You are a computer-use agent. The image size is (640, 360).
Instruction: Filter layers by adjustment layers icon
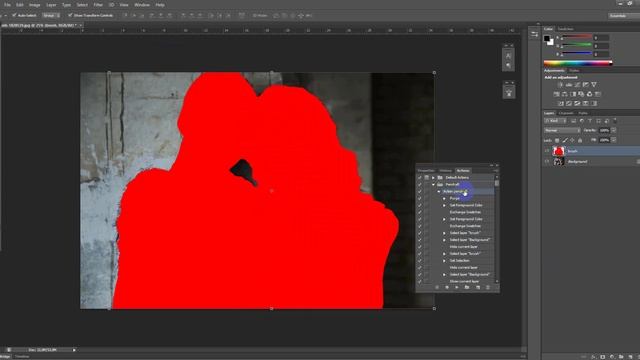pyautogui.click(x=582, y=121)
